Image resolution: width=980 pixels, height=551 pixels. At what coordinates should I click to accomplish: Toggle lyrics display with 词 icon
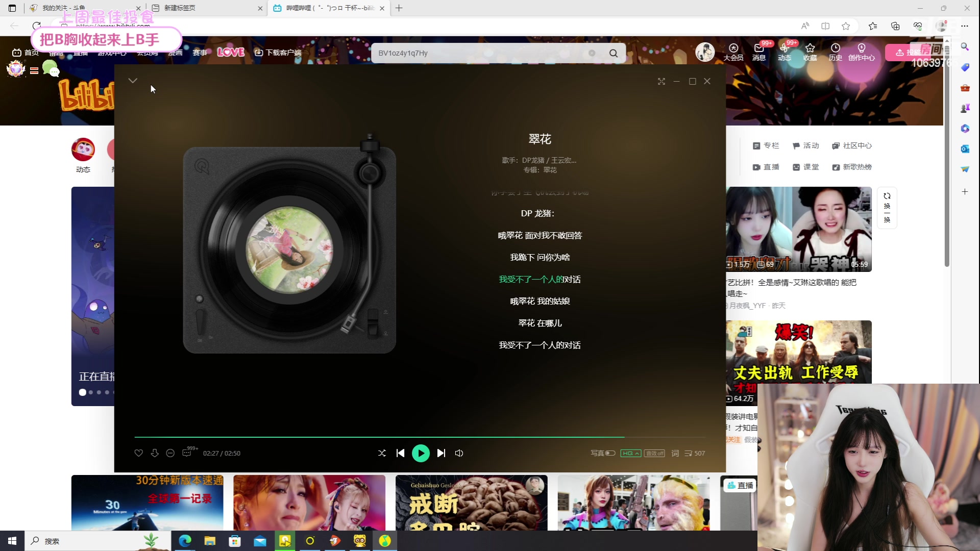tap(675, 453)
